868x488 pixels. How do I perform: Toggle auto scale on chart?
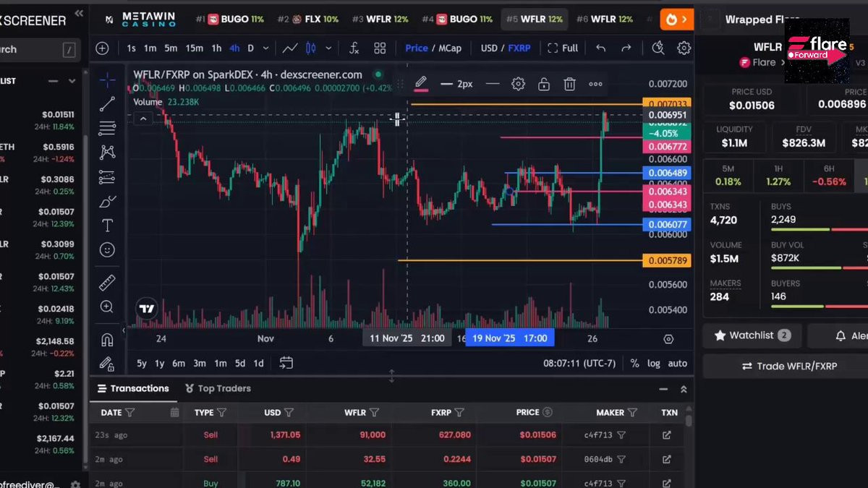pos(678,364)
